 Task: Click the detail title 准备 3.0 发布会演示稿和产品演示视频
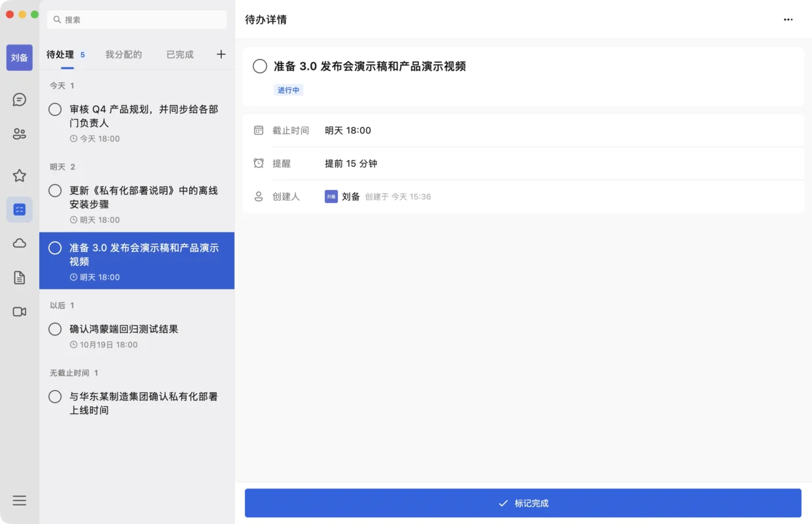[370, 66]
